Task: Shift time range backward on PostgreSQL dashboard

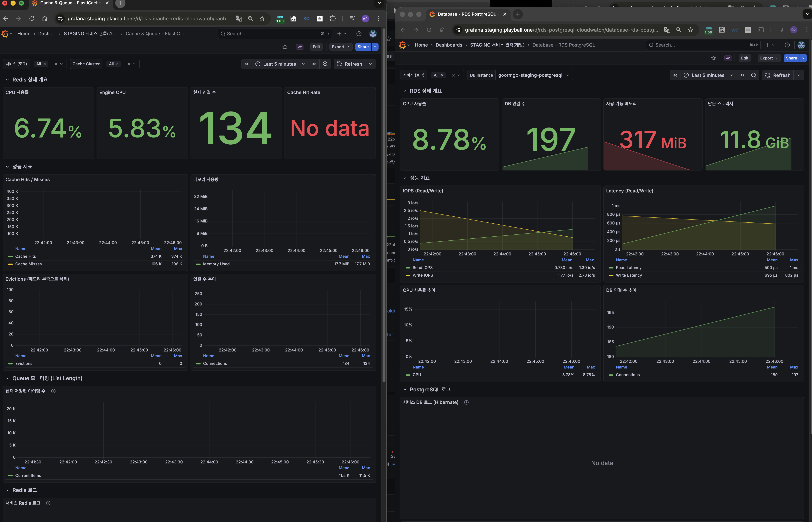Action: pos(675,75)
